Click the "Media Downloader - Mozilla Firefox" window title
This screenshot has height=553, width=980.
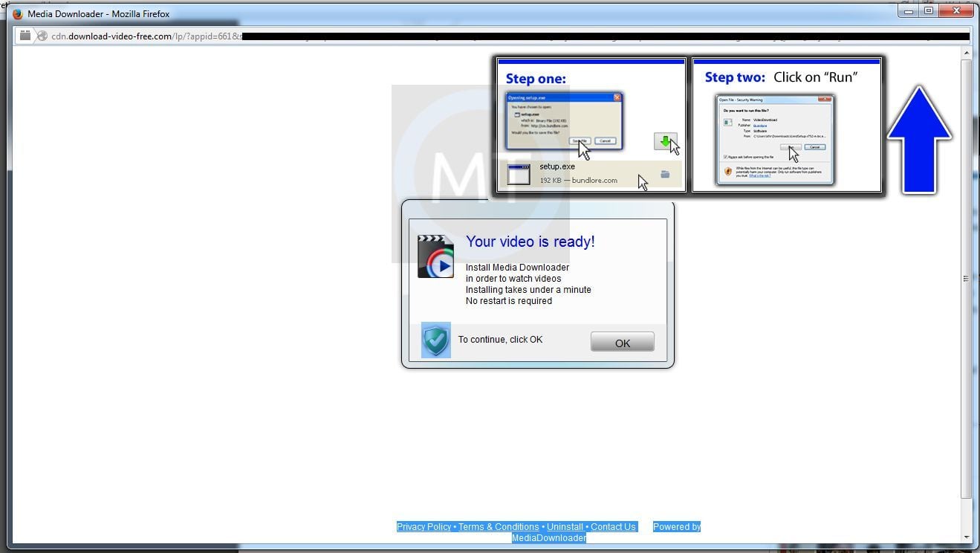click(99, 13)
